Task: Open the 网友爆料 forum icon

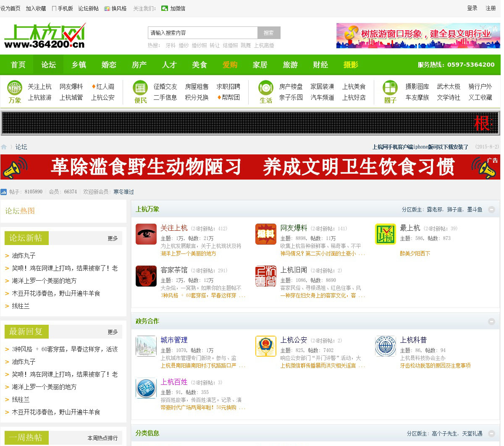Action: click(266, 234)
